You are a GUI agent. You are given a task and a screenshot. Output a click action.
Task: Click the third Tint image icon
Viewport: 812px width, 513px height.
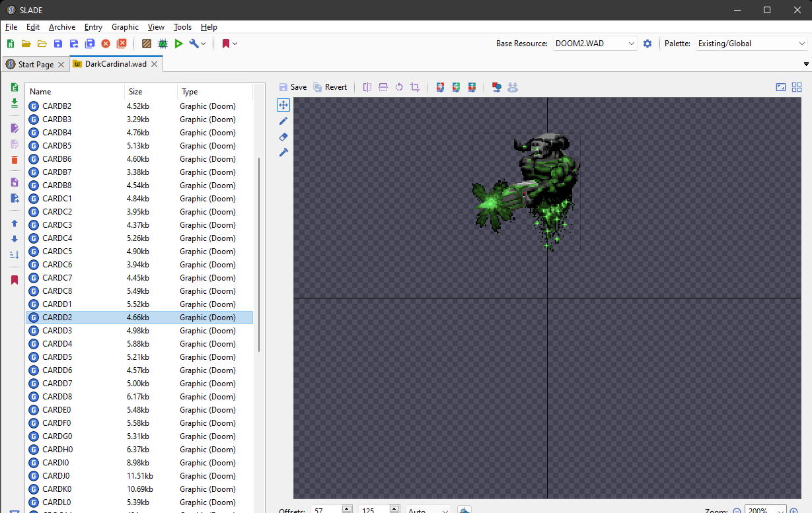tap(472, 87)
